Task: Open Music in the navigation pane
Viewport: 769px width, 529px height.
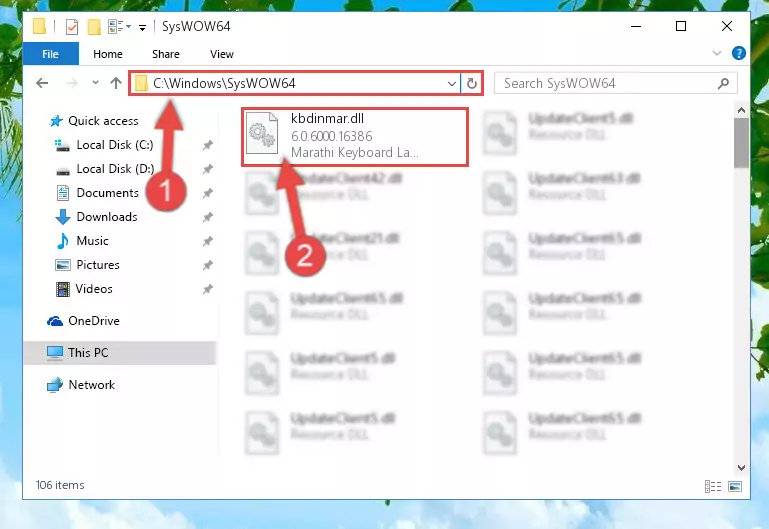Action: click(x=82, y=241)
